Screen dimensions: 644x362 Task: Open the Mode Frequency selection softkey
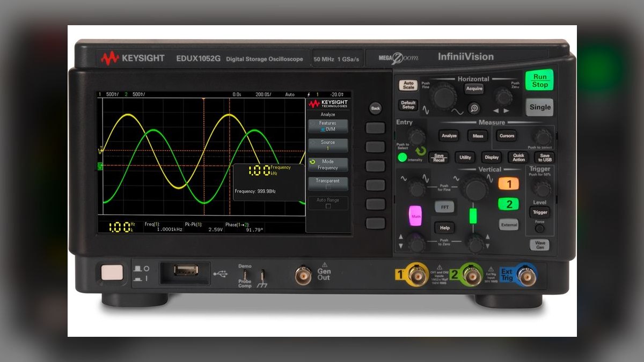[x=328, y=165]
